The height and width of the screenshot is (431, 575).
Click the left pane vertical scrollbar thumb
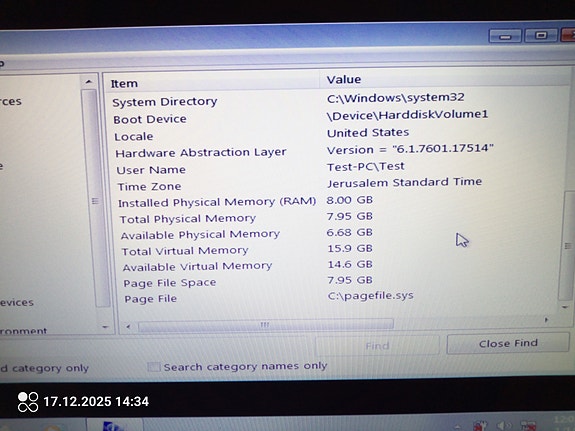click(x=94, y=200)
